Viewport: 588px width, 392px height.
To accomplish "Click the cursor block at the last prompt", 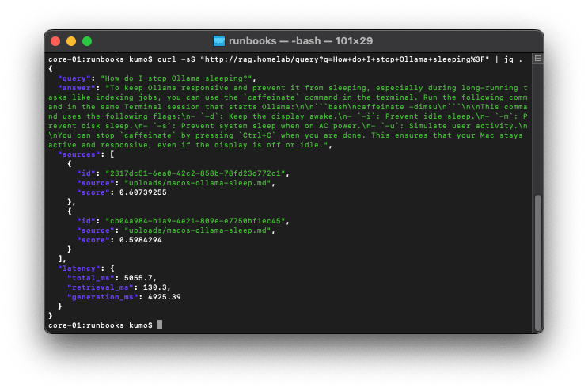I will tap(159, 325).
